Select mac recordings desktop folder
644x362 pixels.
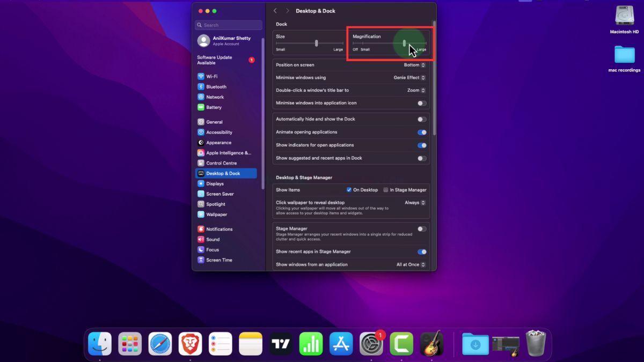[624, 59]
